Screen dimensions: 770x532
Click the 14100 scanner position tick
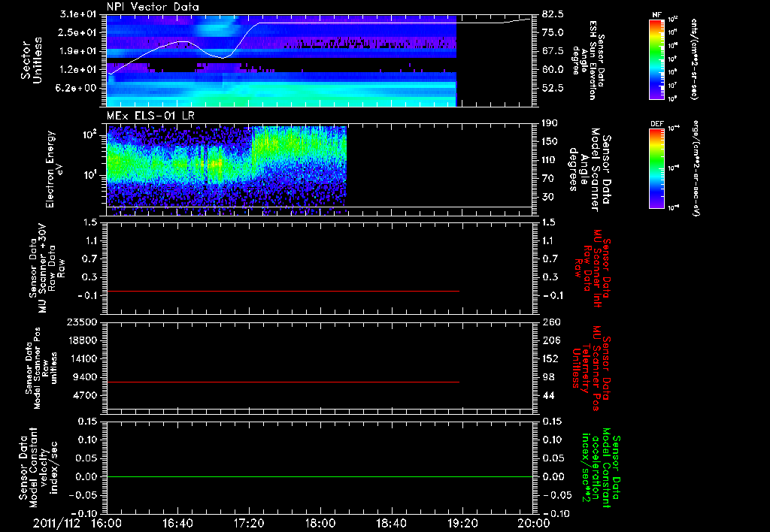(x=82, y=358)
